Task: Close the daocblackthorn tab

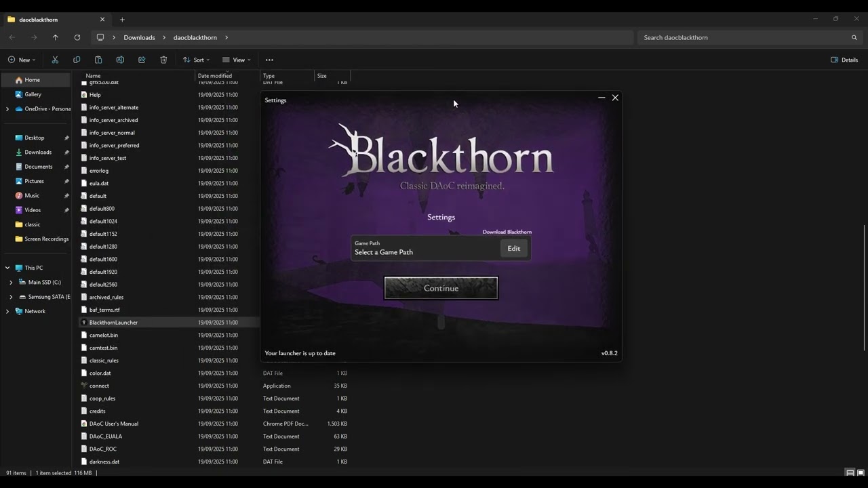Action: (102, 20)
